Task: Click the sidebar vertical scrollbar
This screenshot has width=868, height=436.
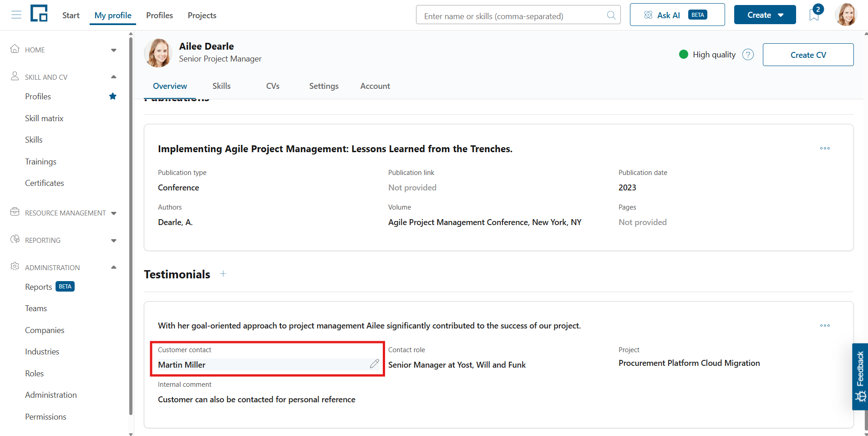Action: (x=131, y=226)
